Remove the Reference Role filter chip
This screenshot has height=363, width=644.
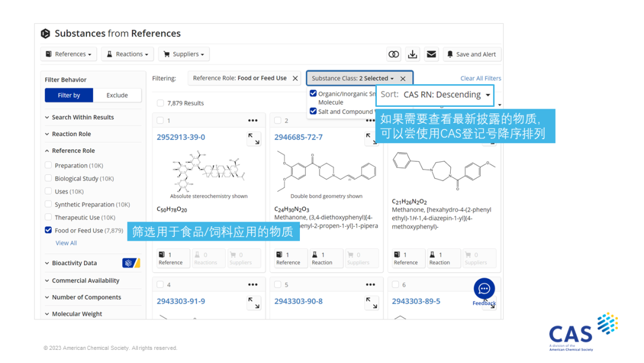click(295, 79)
